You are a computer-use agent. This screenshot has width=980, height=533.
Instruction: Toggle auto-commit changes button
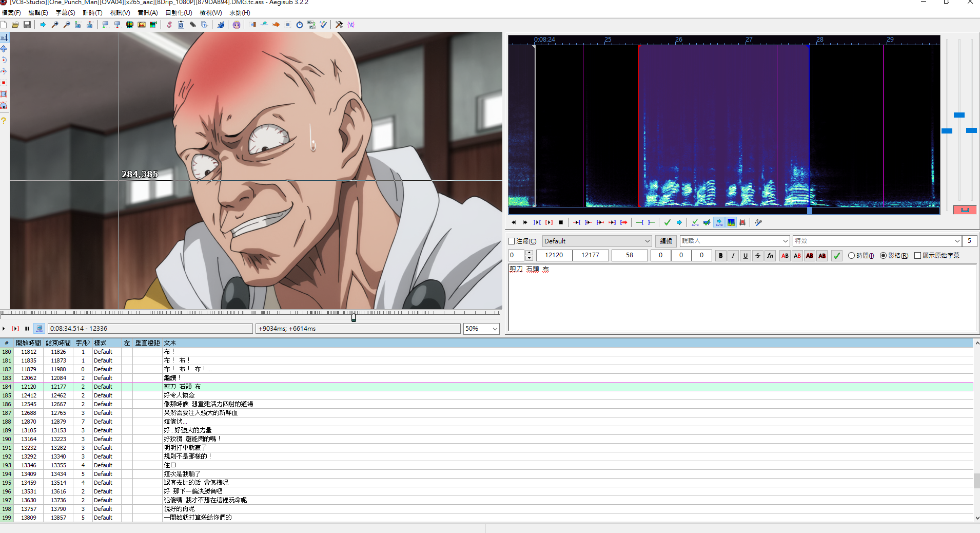[695, 222]
